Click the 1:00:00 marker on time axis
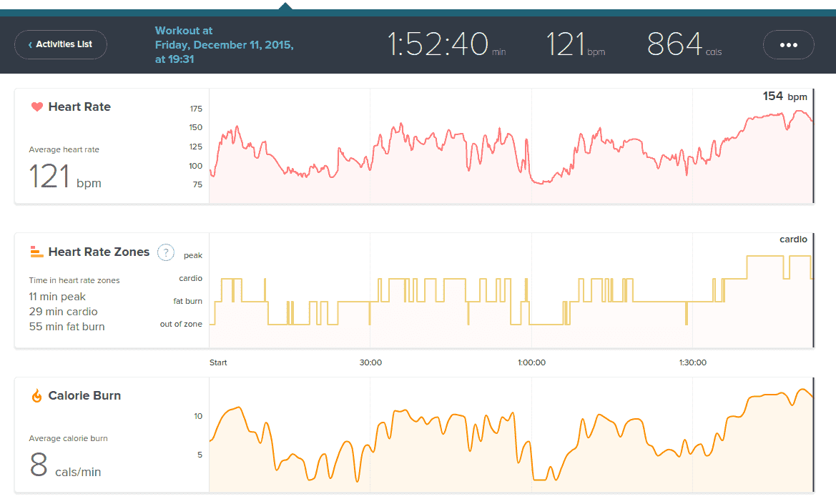The width and height of the screenshot is (836, 504). pyautogui.click(x=531, y=362)
